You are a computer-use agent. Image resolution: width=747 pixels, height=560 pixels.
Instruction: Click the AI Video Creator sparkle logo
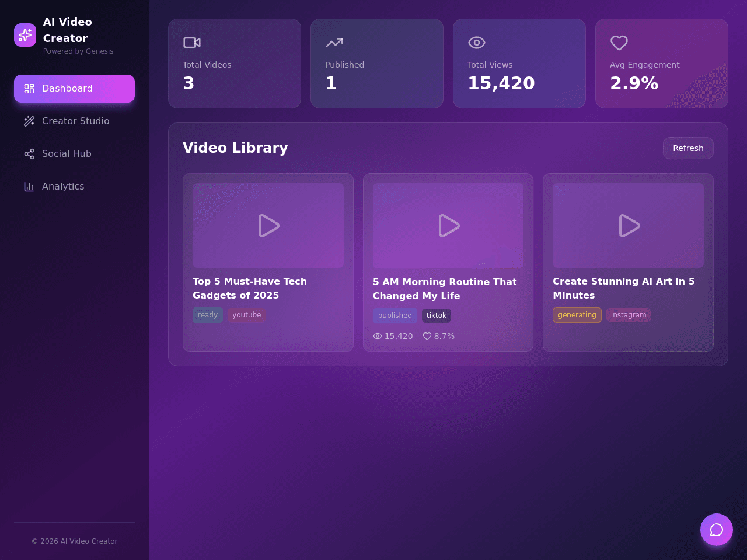click(25, 35)
